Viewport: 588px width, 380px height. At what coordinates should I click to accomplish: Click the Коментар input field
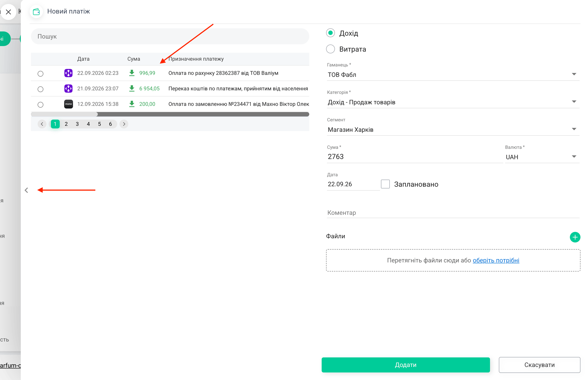[x=453, y=213]
